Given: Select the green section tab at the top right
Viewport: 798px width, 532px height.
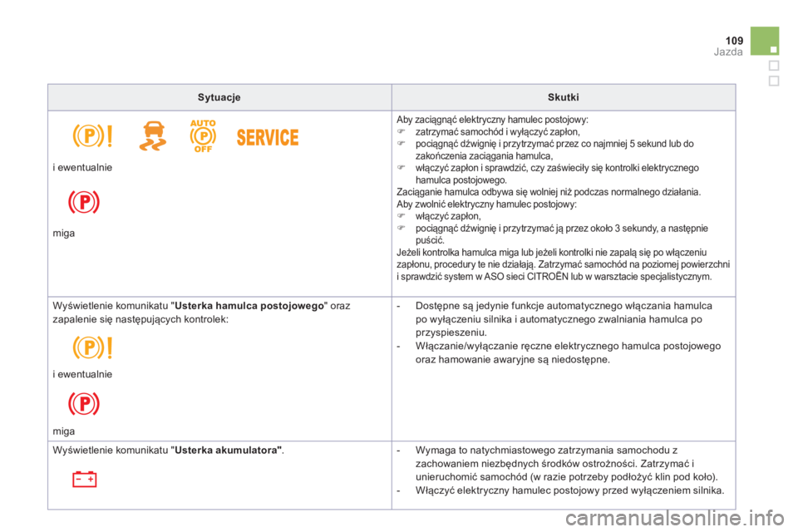Looking at the screenshot, I should click(x=764, y=41).
